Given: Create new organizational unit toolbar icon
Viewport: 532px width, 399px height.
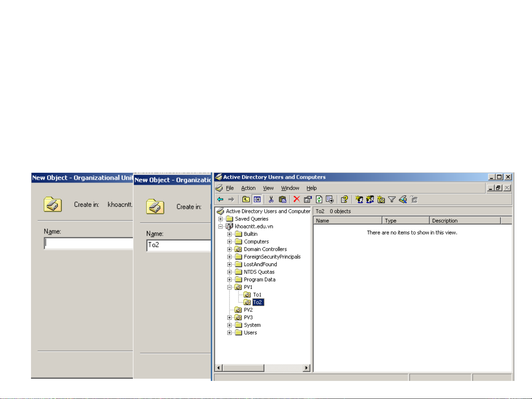Looking at the screenshot, I should pos(381,200).
